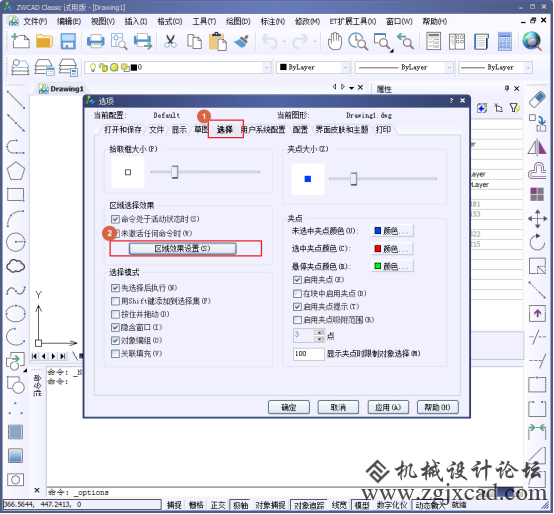This screenshot has height=514, width=554.
Task: Switch to the 显示 tab
Action: coord(179,130)
